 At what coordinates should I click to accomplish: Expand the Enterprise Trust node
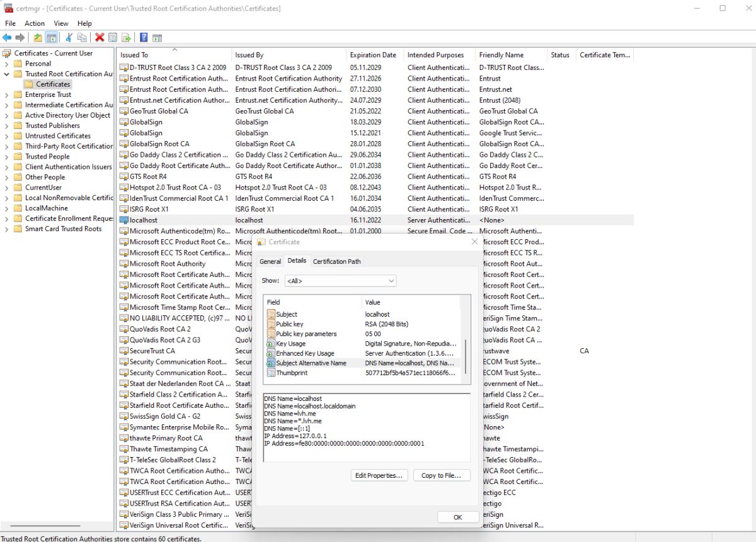click(6, 94)
